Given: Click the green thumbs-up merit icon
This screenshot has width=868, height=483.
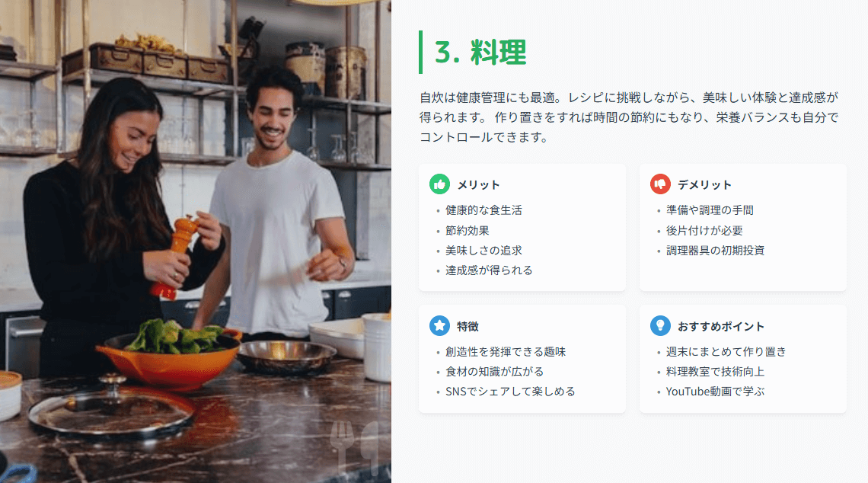Looking at the screenshot, I should [x=439, y=184].
